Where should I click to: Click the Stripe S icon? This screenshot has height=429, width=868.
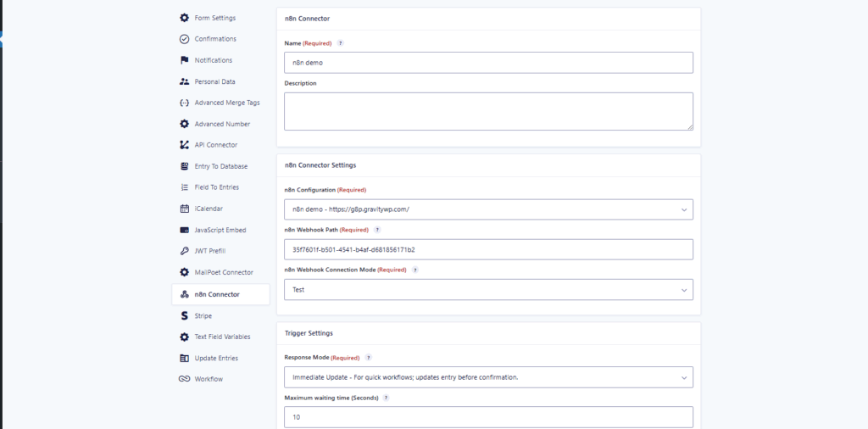(185, 315)
